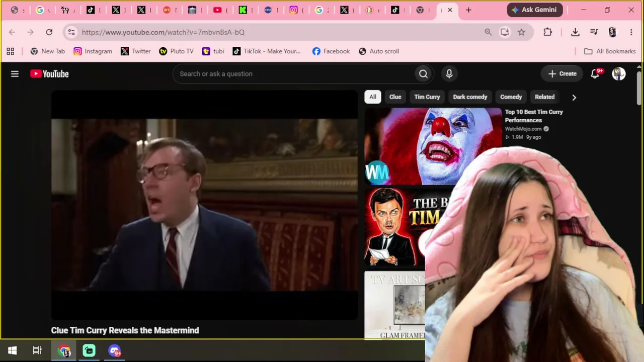This screenshot has height=362, width=644.
Task: Open the New Tab bookmark
Action: pyautogui.click(x=47, y=51)
